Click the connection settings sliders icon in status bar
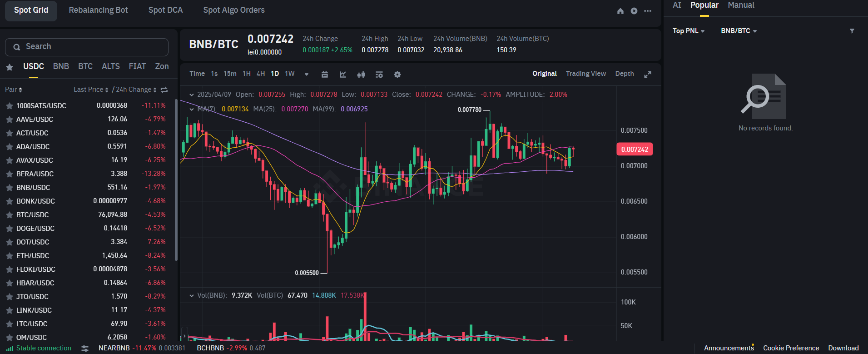 point(85,349)
